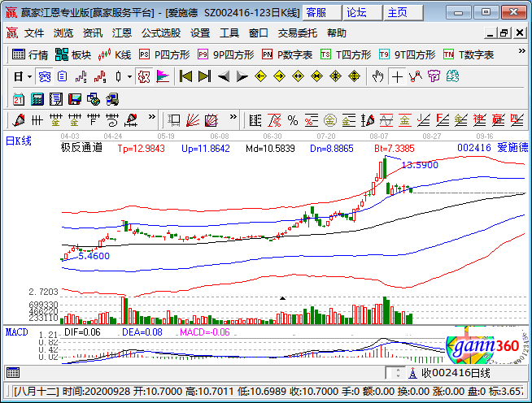Open the P四方形 tool

(x=164, y=54)
